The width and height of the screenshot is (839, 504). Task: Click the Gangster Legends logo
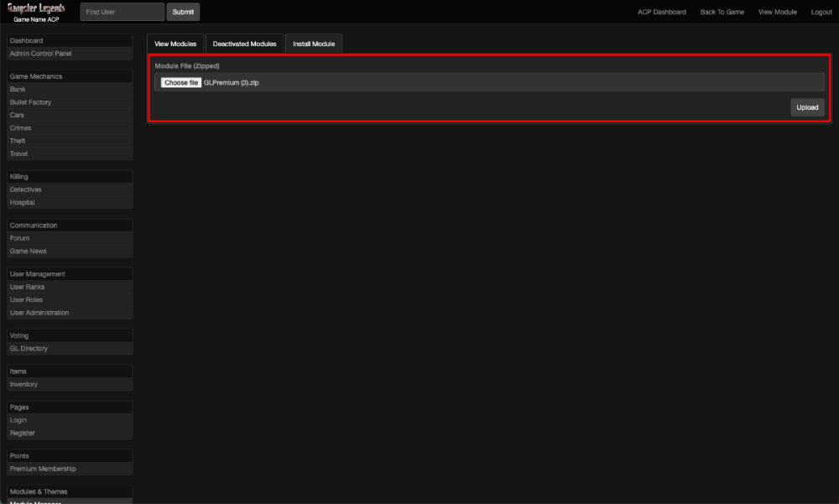(36, 8)
